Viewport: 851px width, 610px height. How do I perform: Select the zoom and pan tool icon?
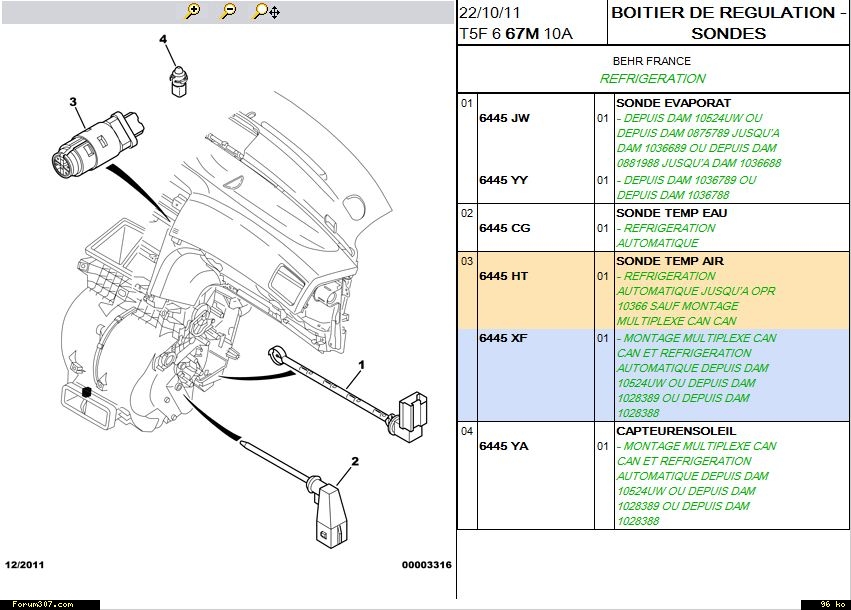(x=266, y=12)
